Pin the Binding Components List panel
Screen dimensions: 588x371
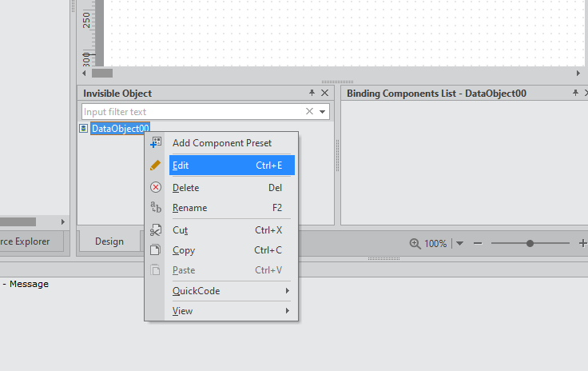click(575, 93)
